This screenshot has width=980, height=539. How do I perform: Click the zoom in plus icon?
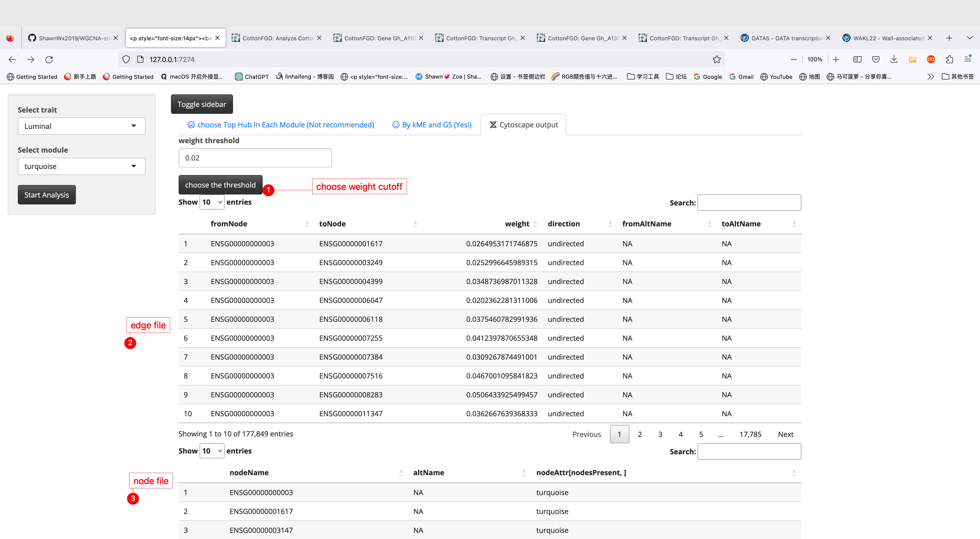click(836, 59)
